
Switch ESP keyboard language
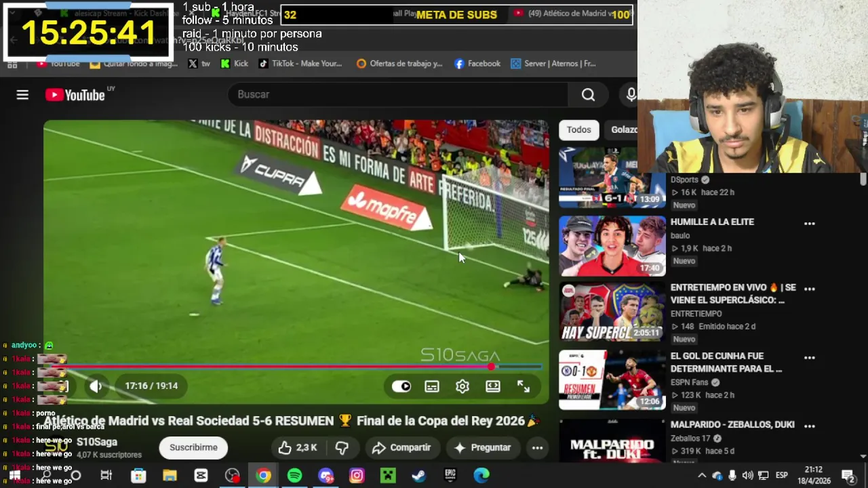pyautogui.click(x=781, y=476)
